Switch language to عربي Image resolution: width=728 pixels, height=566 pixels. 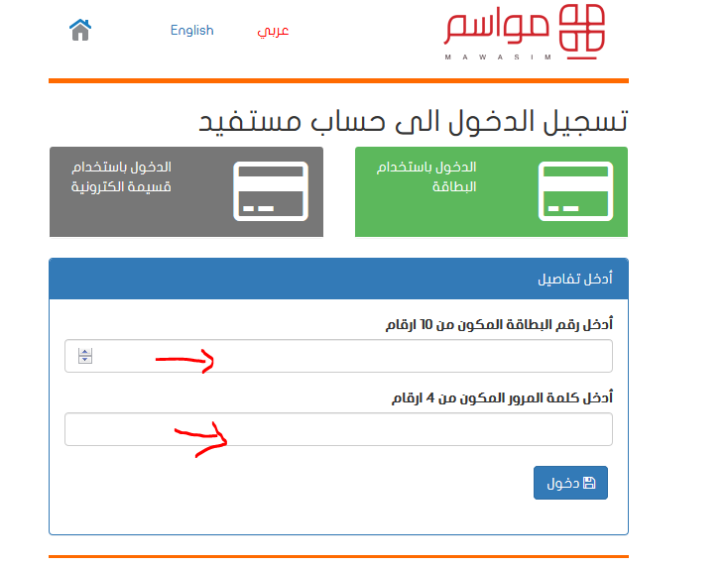pyautogui.click(x=273, y=31)
